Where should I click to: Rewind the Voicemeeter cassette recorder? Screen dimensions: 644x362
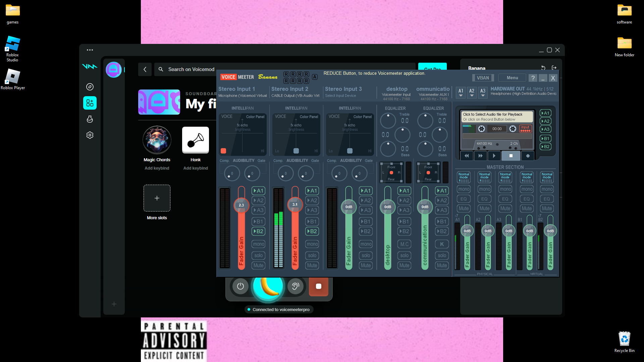(467, 156)
